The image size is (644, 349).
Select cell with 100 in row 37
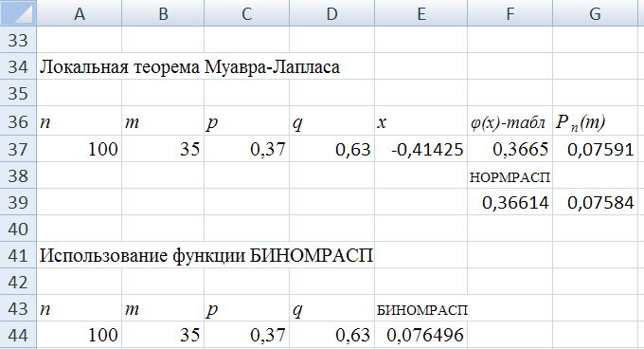click(80, 148)
